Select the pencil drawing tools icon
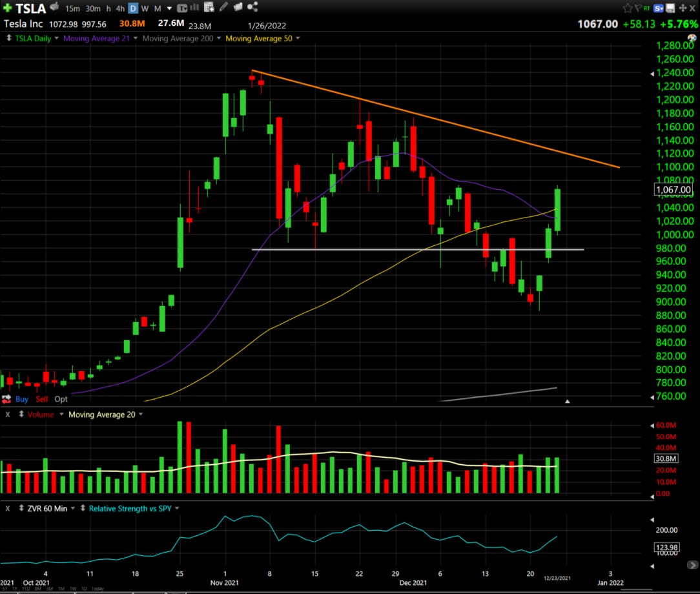Viewport: 700px width, 594px height. (223, 6)
